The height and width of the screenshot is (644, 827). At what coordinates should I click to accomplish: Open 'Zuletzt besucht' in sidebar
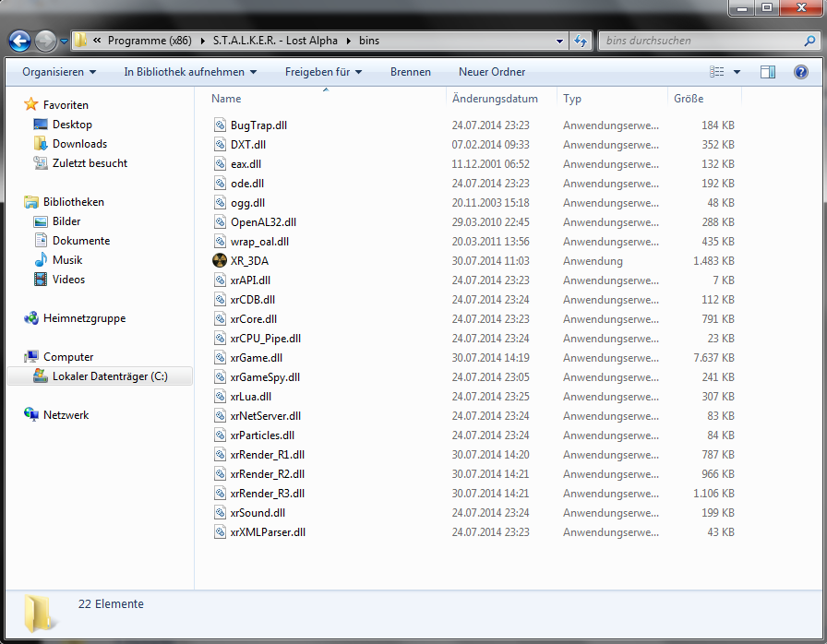[x=90, y=163]
